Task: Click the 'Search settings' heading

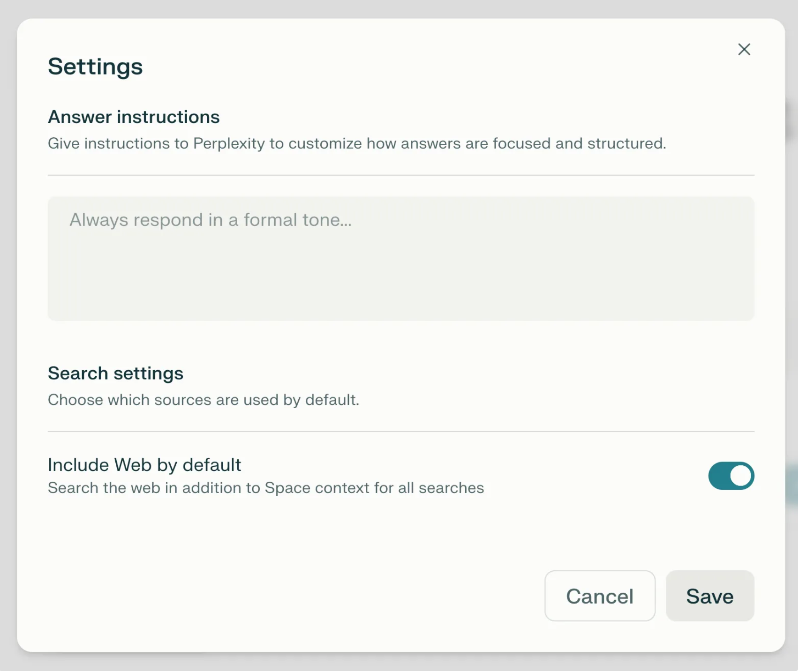Action: pyautogui.click(x=115, y=373)
